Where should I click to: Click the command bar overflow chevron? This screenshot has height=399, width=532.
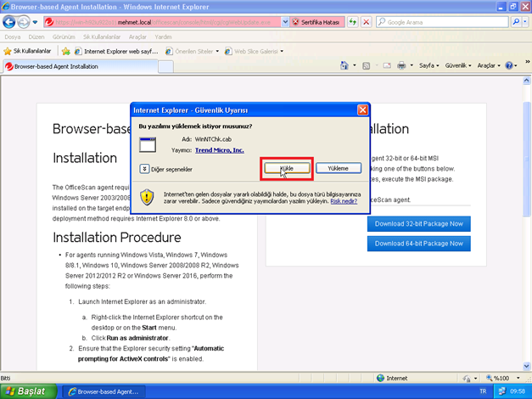(527, 62)
